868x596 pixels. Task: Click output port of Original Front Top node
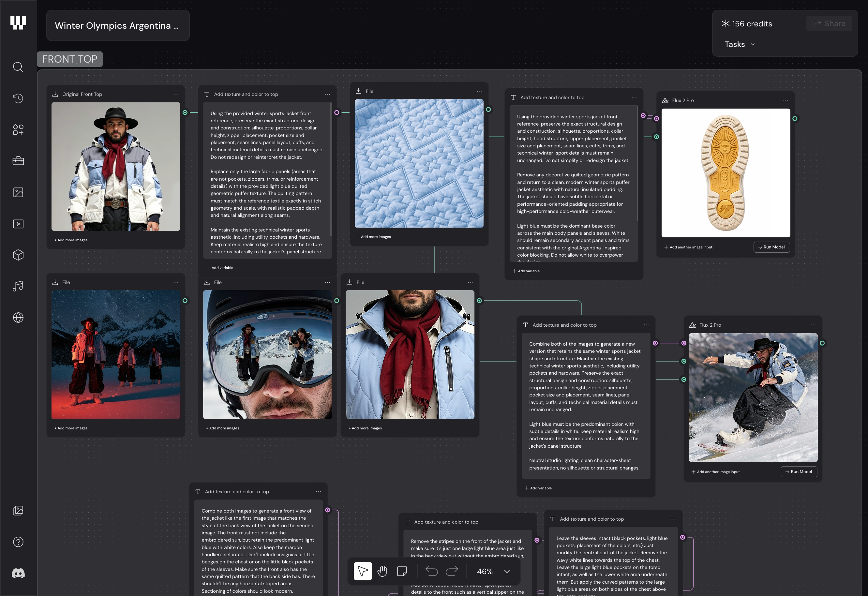click(185, 112)
